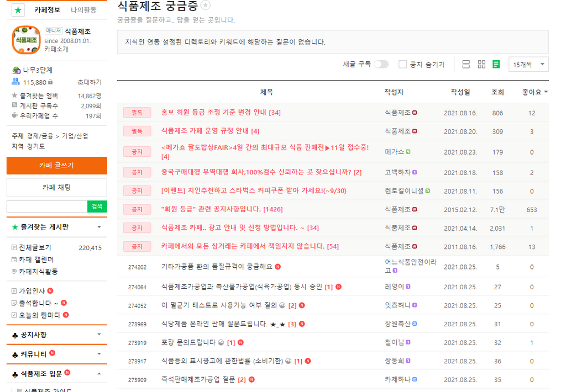This screenshot has width=566, height=392.
Task: Click manager badge beside 식품제조 on 홍보 회원 등급 row
Action: click(415, 113)
